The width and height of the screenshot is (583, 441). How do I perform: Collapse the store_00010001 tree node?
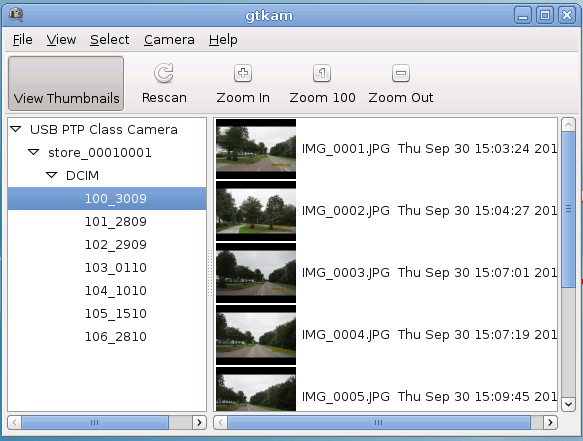34,152
